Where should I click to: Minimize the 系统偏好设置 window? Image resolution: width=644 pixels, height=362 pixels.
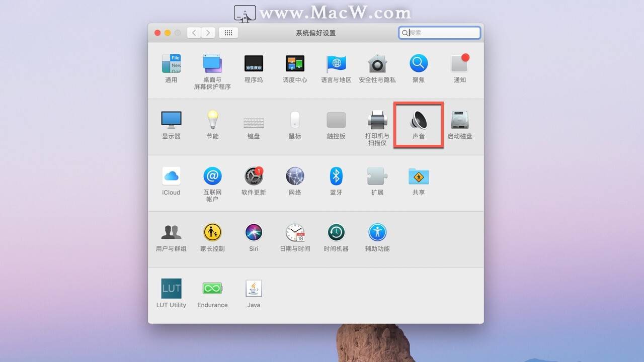click(x=168, y=33)
